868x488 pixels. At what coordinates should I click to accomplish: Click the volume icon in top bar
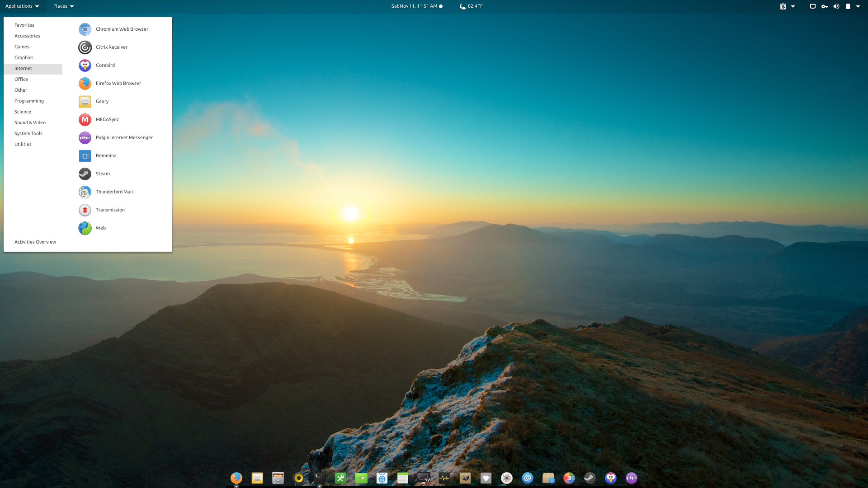pos(836,6)
